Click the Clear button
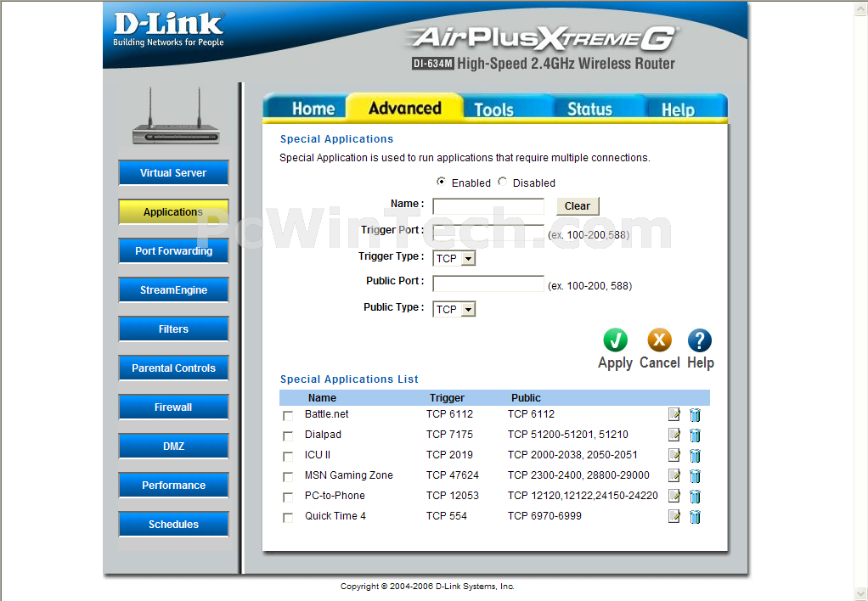This screenshot has width=868, height=601. tap(578, 206)
